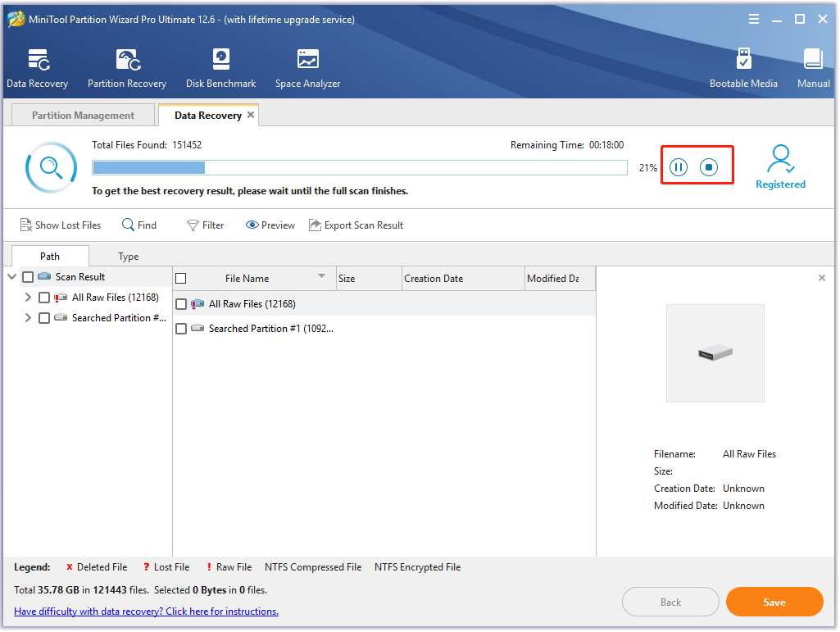840x632 pixels.
Task: Open the Manual book icon
Action: [x=813, y=60]
